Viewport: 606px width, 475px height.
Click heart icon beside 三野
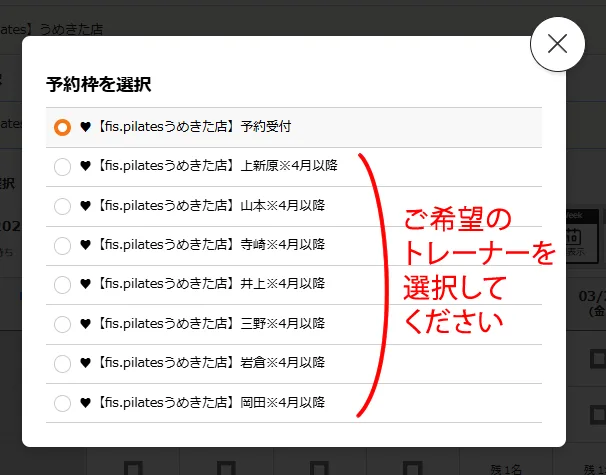pos(85,324)
